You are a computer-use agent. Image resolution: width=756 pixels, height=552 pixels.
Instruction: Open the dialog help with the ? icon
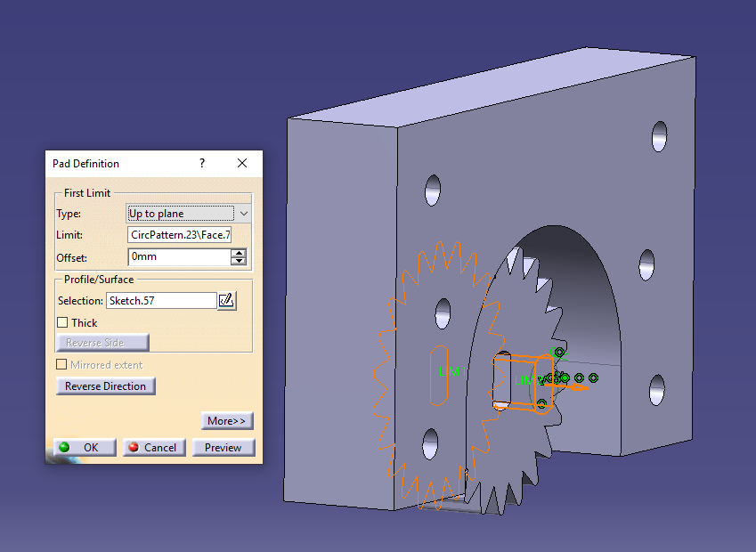pos(201,164)
